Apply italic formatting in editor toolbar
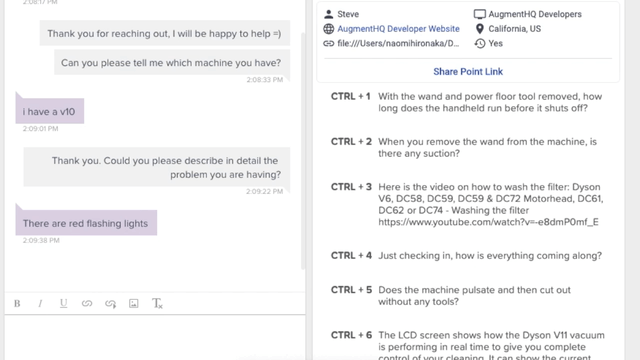This screenshot has height=360, width=640. click(40, 303)
